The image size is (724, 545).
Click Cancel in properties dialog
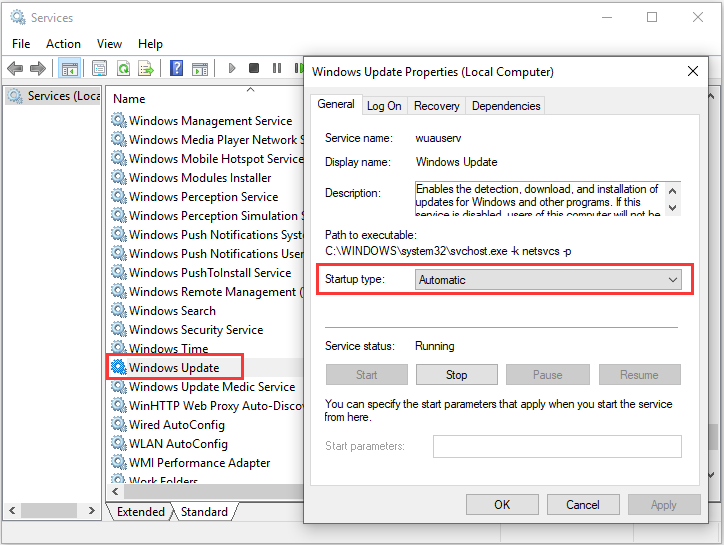point(583,504)
